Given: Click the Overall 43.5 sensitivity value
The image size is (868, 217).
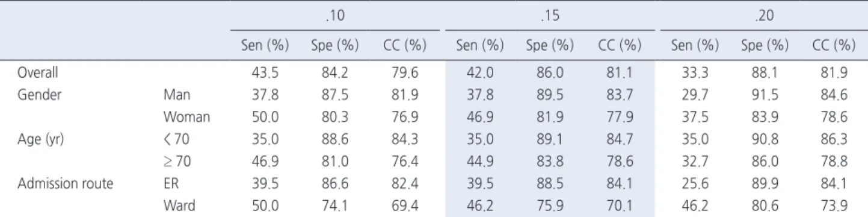Looking at the screenshot, I should click(x=262, y=73).
